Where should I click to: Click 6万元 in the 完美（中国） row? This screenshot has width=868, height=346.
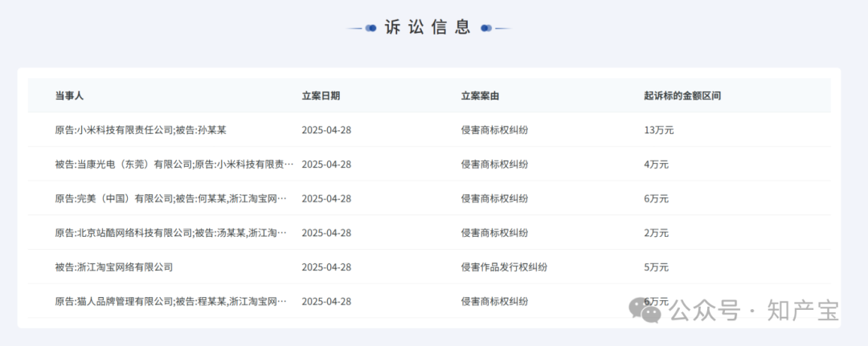tap(656, 199)
